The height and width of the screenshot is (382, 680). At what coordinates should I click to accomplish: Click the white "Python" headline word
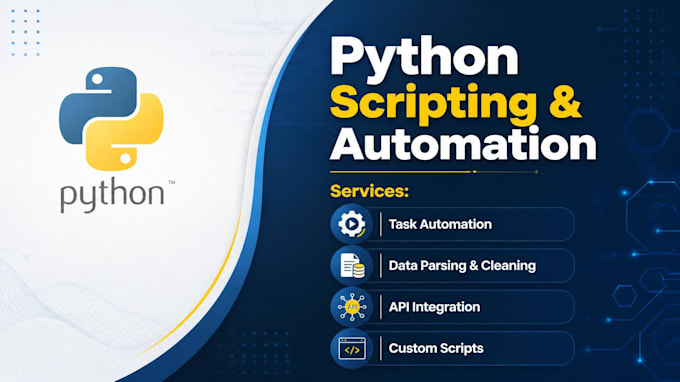tap(424, 59)
